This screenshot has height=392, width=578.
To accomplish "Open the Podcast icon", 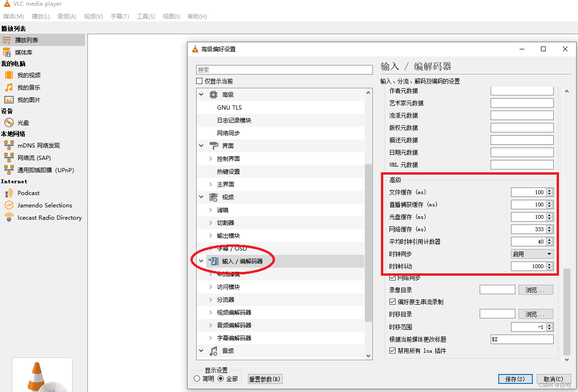I will 9,193.
